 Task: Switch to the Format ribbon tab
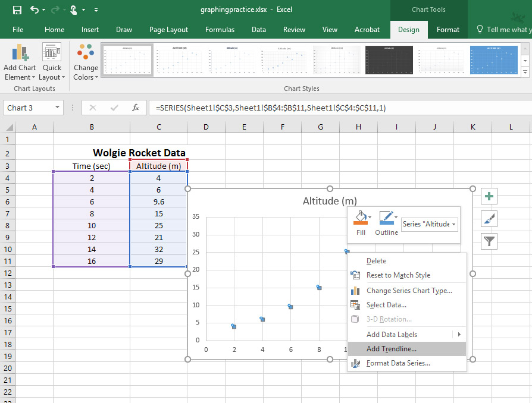(x=447, y=30)
